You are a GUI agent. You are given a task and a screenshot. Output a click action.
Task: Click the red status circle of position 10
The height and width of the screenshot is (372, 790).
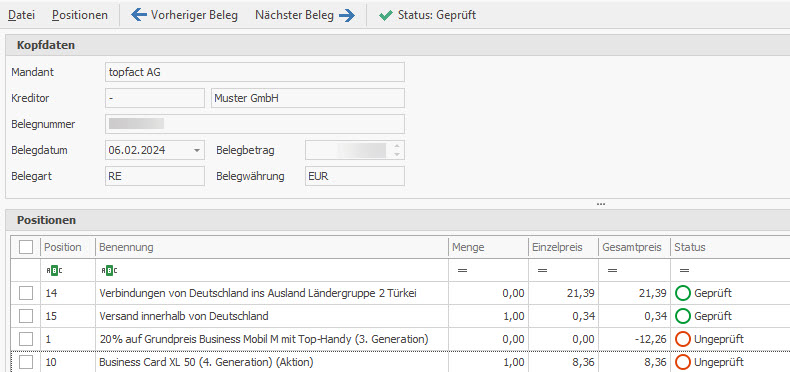[683, 362]
